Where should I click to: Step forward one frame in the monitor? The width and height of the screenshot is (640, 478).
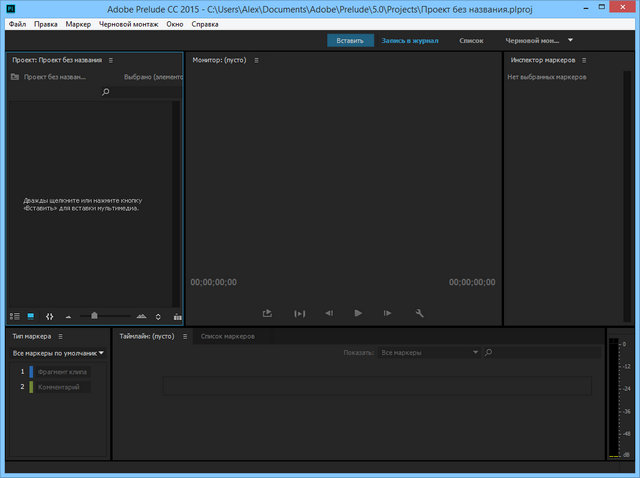pyautogui.click(x=388, y=313)
